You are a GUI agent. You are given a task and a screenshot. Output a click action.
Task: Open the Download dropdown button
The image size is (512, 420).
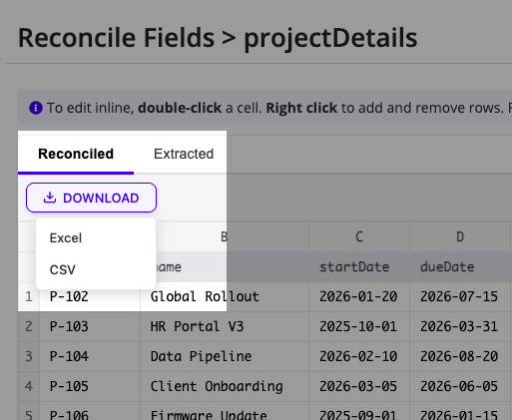pos(91,198)
